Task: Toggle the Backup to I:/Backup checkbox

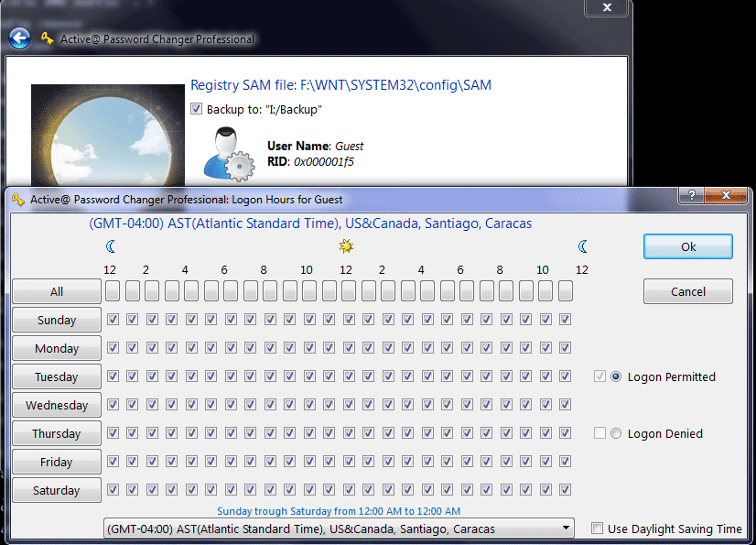Action: [x=196, y=109]
